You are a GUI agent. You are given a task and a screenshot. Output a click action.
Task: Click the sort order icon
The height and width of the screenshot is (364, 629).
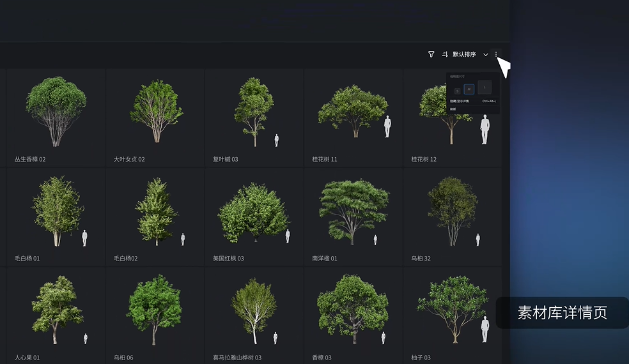pyautogui.click(x=445, y=54)
